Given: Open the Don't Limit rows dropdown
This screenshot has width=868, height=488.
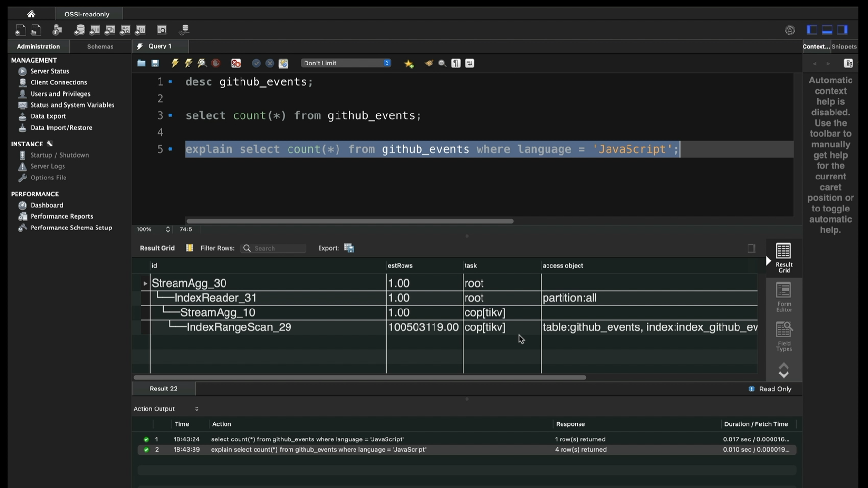Looking at the screenshot, I should click(x=346, y=63).
